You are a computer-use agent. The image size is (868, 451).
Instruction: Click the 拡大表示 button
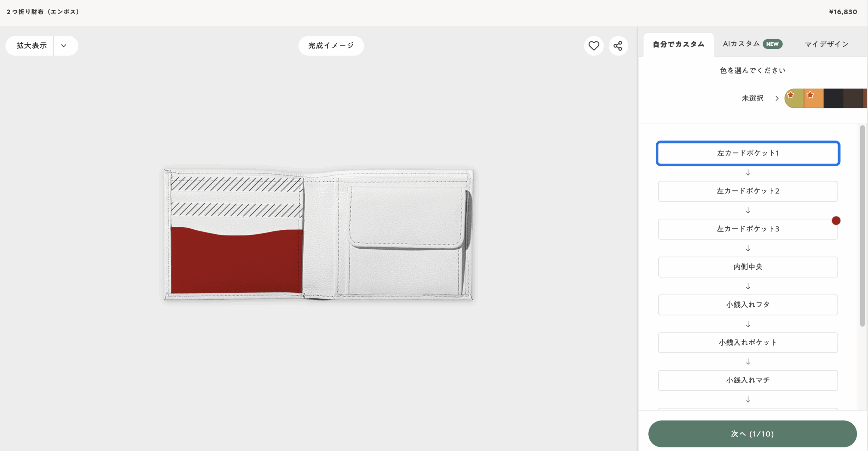(31, 46)
